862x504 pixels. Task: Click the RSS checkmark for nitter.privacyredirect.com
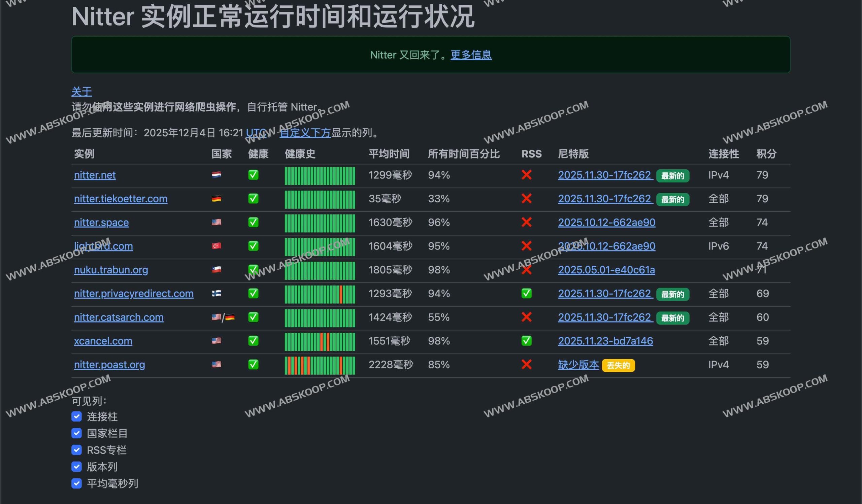(x=527, y=293)
